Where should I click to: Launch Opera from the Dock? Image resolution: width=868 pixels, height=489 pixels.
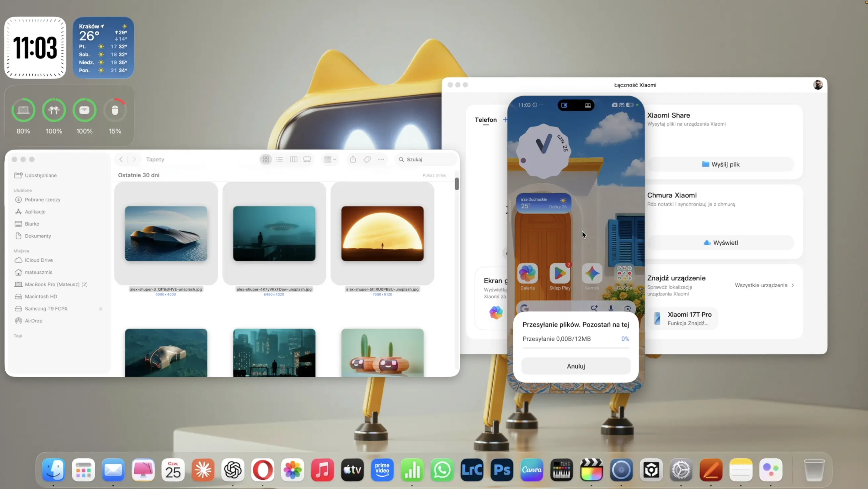click(263, 470)
